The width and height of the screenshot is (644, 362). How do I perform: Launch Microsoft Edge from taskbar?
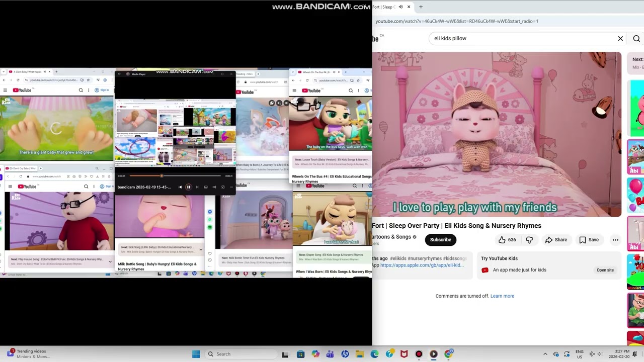(374, 354)
